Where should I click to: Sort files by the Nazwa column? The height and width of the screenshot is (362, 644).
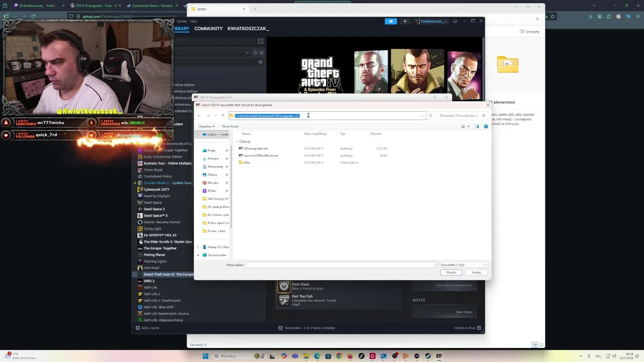(246, 134)
